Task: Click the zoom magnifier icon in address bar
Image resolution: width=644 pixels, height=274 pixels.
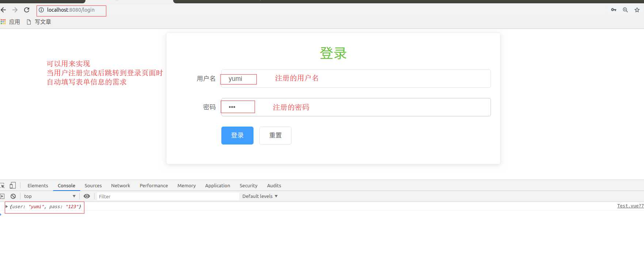Action: tap(625, 10)
